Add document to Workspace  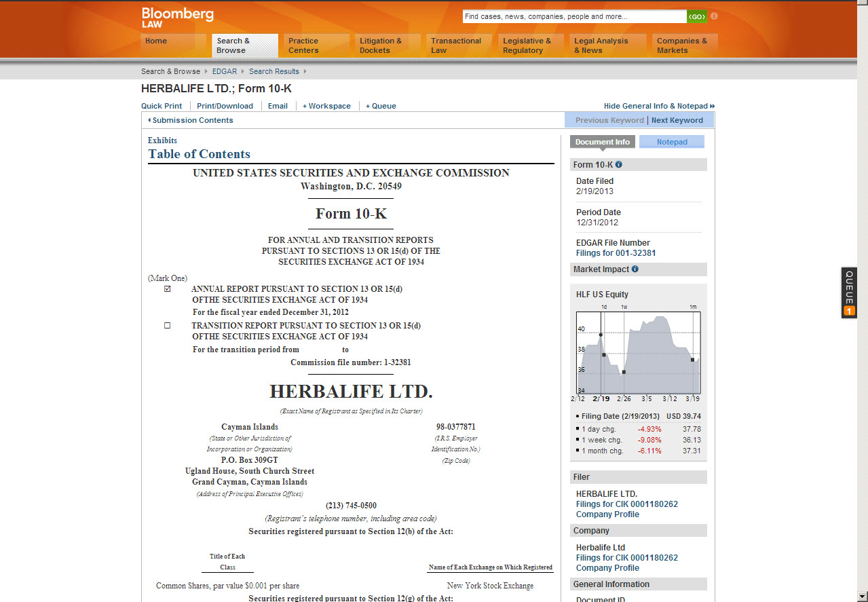(326, 106)
